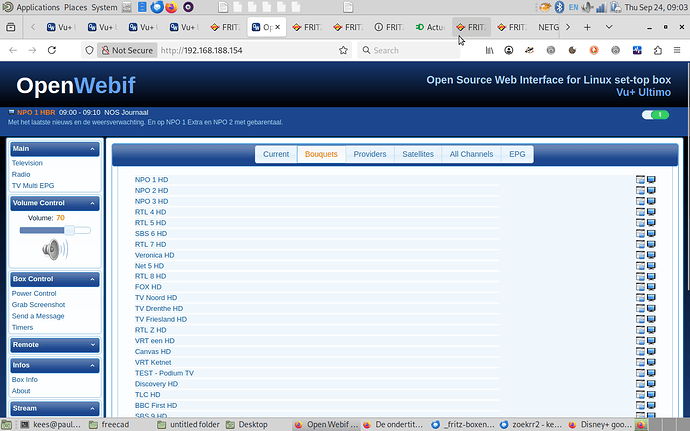690x431 pixels.
Task: Click the Firefox account icon in the toolbar
Action: click(x=509, y=50)
